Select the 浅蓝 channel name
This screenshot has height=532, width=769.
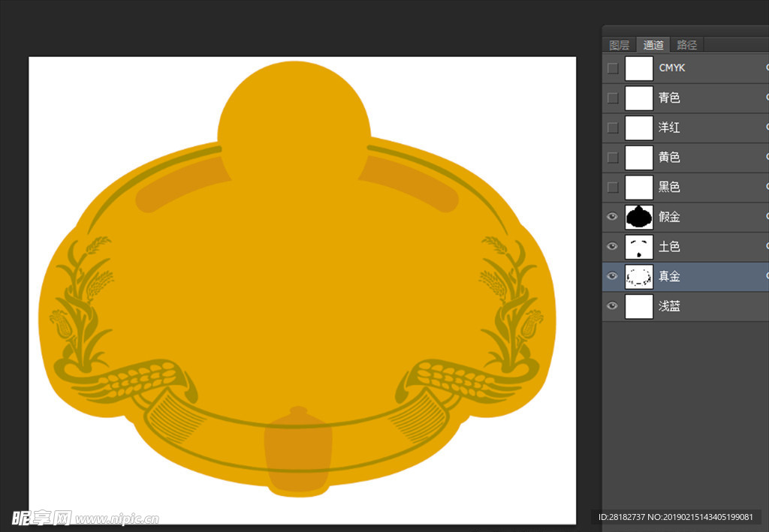[x=669, y=306]
